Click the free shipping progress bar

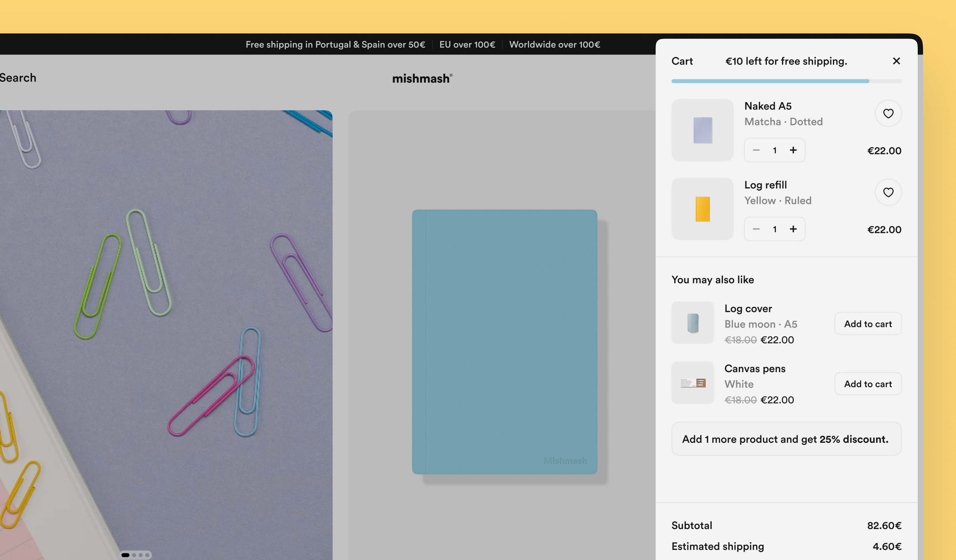click(x=786, y=81)
